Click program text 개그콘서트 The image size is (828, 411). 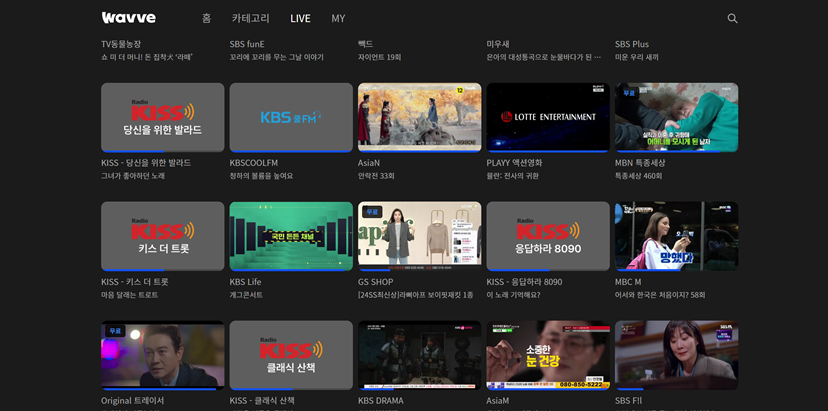[x=246, y=295]
